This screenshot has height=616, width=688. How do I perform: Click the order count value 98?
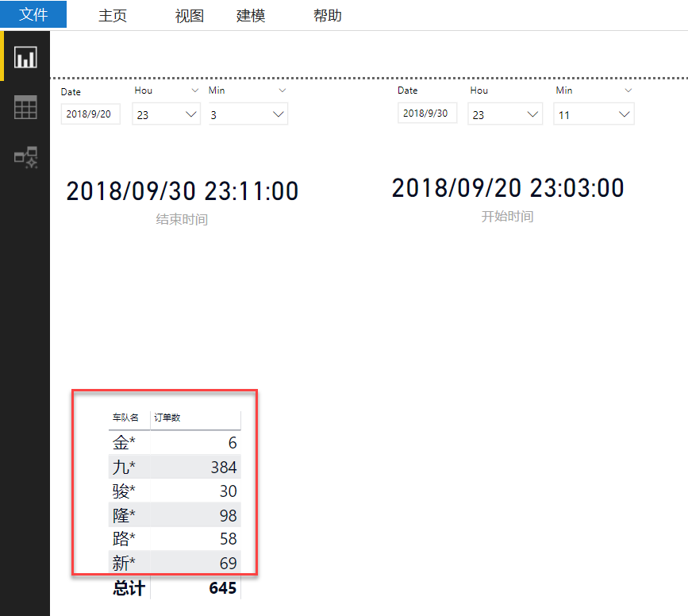pos(229,515)
